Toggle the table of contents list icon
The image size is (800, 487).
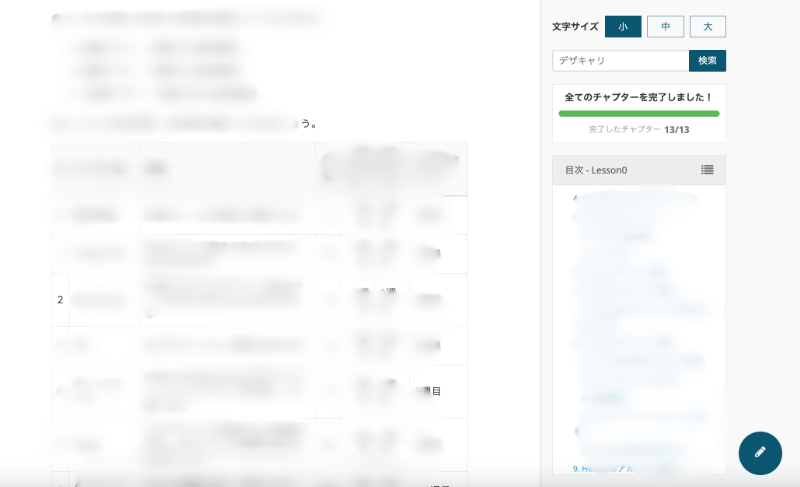click(x=707, y=170)
